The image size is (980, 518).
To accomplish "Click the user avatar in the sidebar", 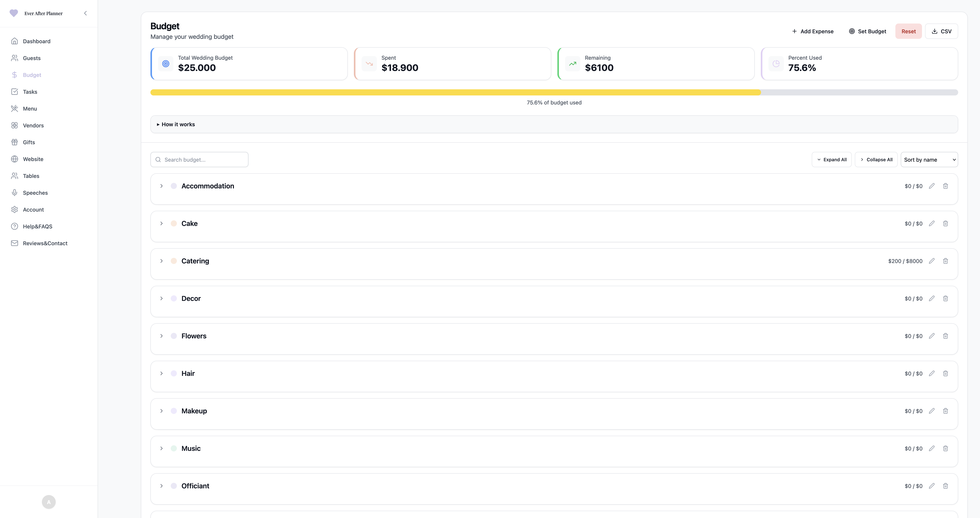I will 49,502.
